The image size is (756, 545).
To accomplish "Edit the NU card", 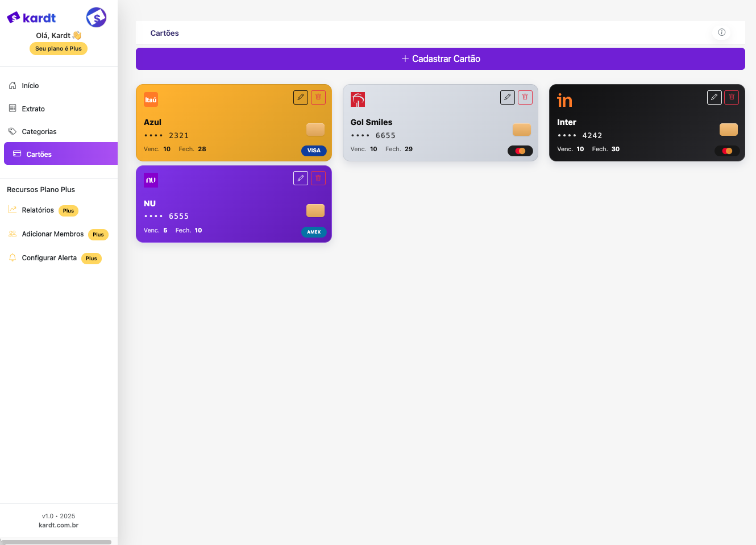I will pyautogui.click(x=301, y=178).
